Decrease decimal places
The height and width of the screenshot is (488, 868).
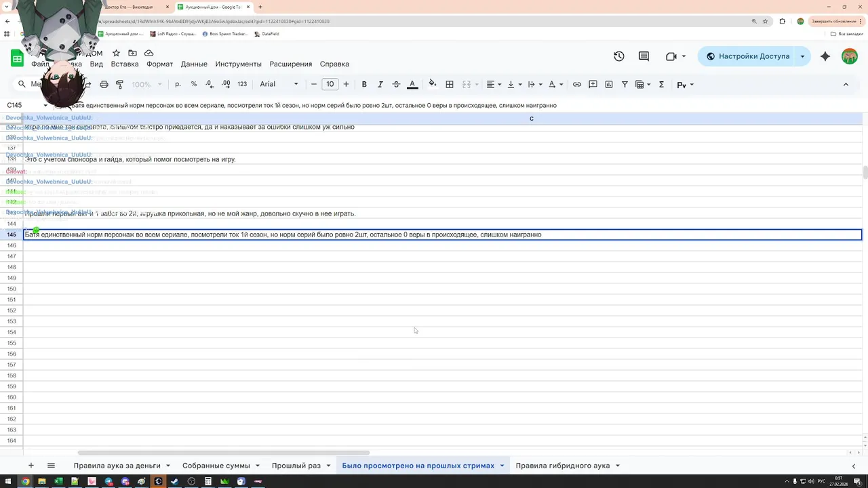pos(210,84)
